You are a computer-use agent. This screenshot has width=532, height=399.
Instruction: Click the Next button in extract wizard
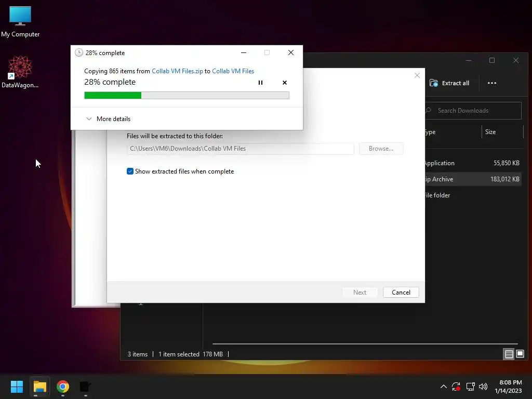(x=360, y=292)
